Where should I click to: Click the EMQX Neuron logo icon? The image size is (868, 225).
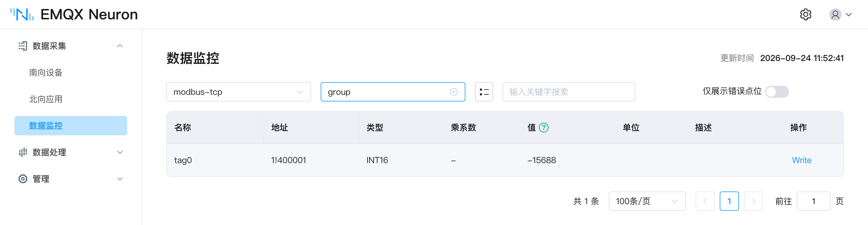[22, 14]
